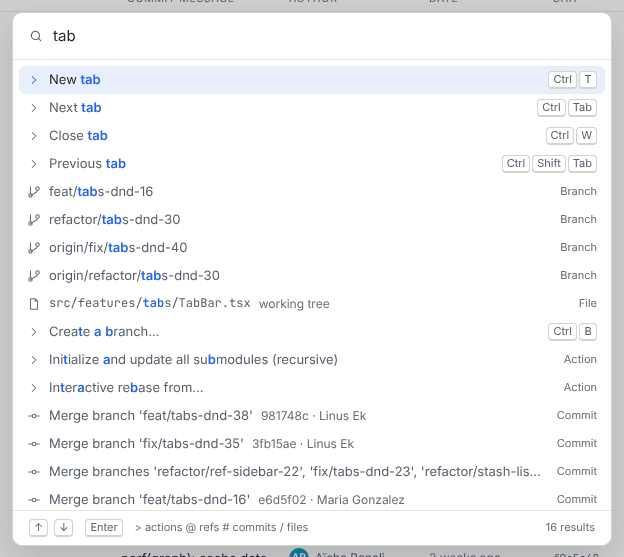The image size is (624, 557).
Task: Open src/features/tabs/TabBar.tsx file result
Action: tap(312, 304)
